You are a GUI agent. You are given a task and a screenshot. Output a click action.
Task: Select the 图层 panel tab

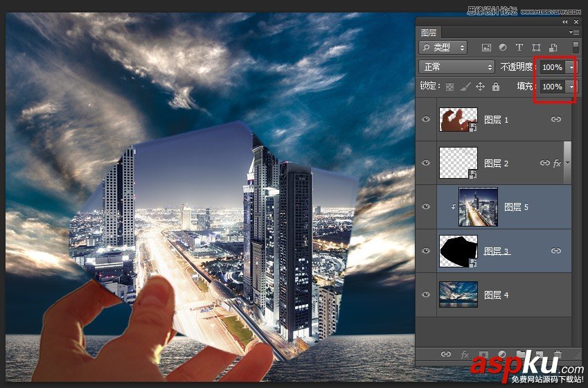coord(429,33)
